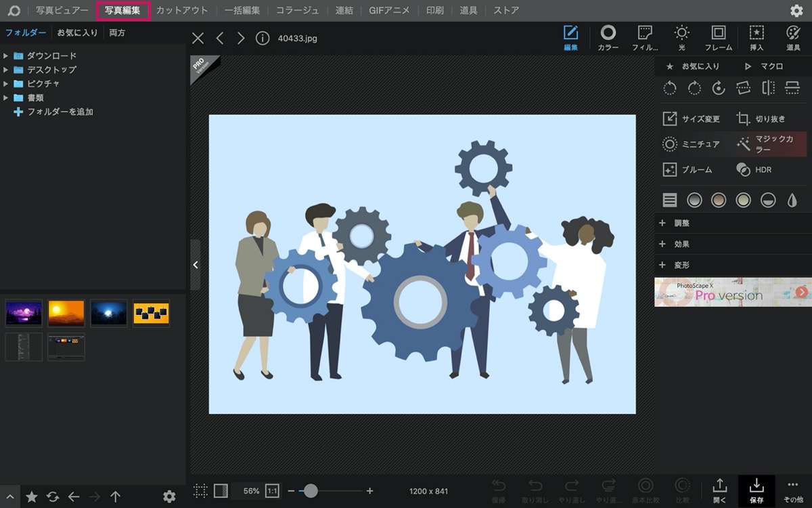Viewport: 812px width, 508px height.
Task: Click the striped-lines filter icon
Action: pyautogui.click(x=670, y=200)
